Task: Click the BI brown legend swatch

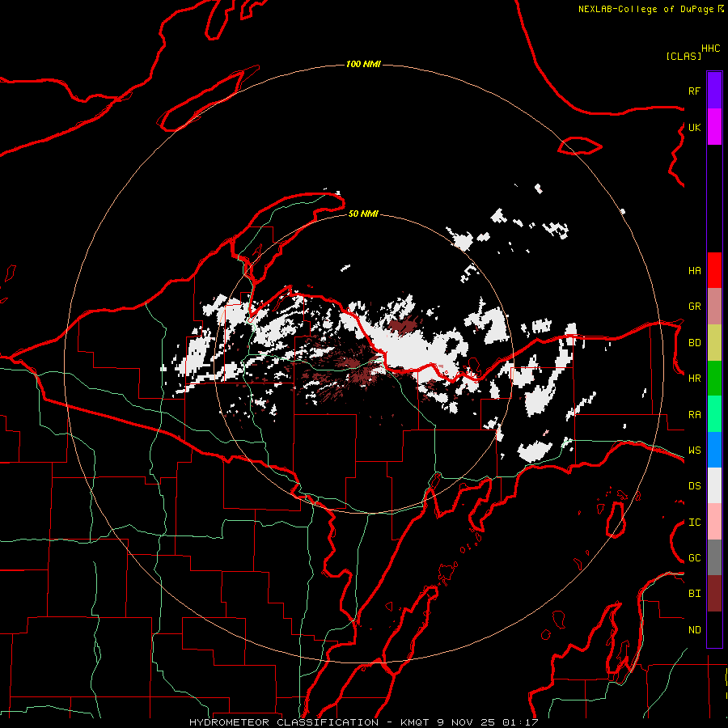Action: (x=714, y=594)
